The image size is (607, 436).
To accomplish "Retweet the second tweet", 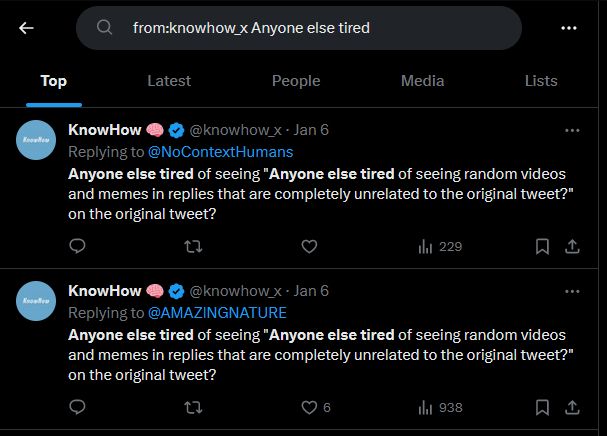I will click(194, 407).
